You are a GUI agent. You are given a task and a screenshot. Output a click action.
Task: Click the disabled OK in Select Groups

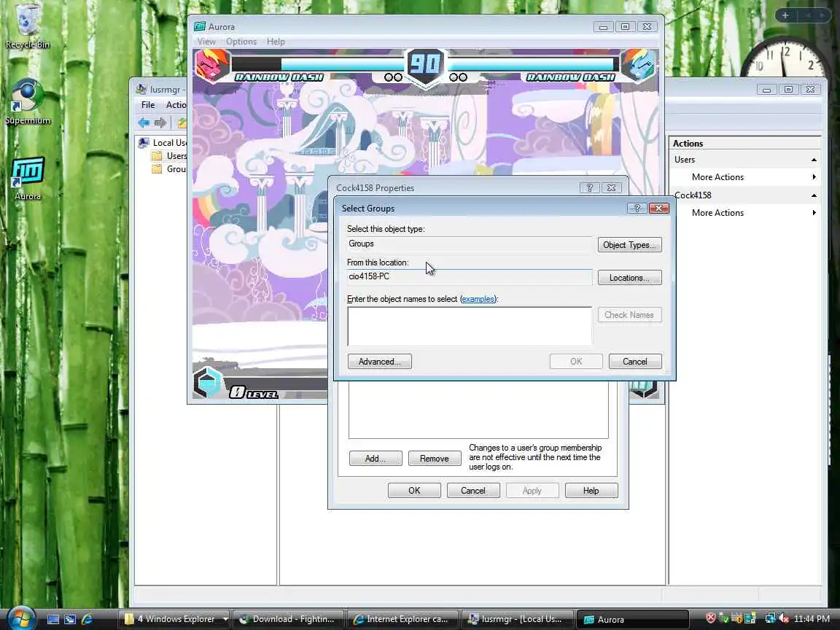click(576, 362)
